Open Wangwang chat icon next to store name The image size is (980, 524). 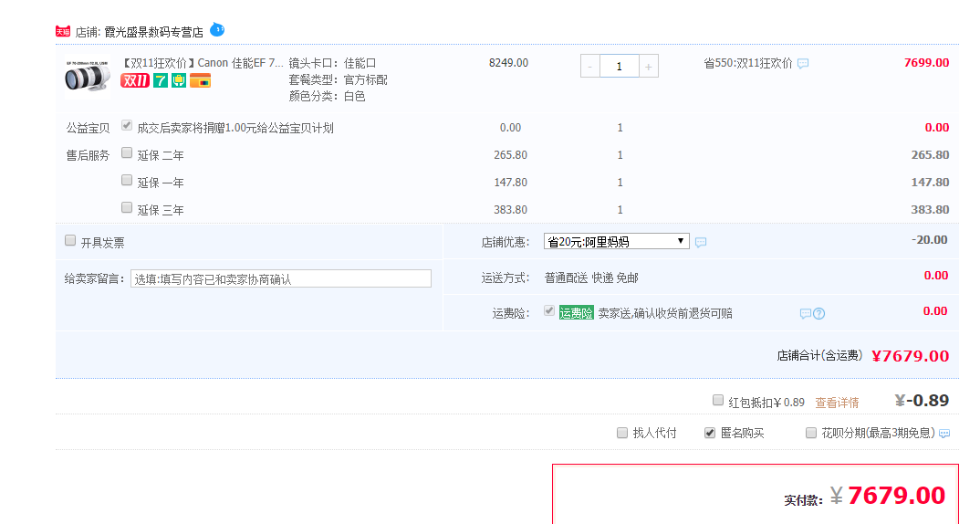[x=217, y=29]
